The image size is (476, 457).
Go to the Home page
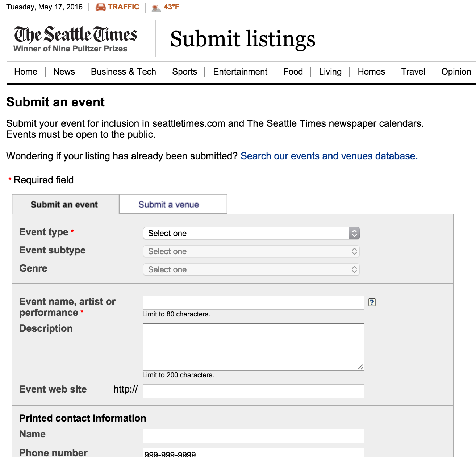point(25,71)
